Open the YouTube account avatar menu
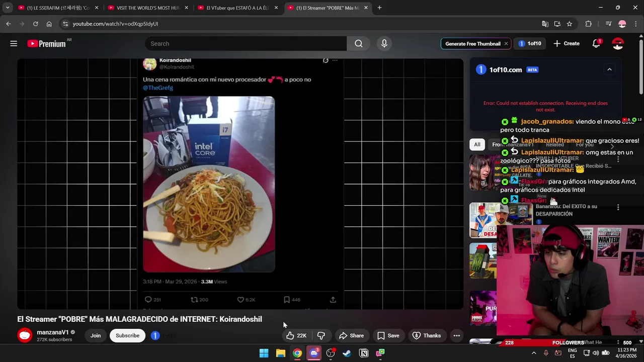This screenshot has width=644, height=362. pos(618,44)
